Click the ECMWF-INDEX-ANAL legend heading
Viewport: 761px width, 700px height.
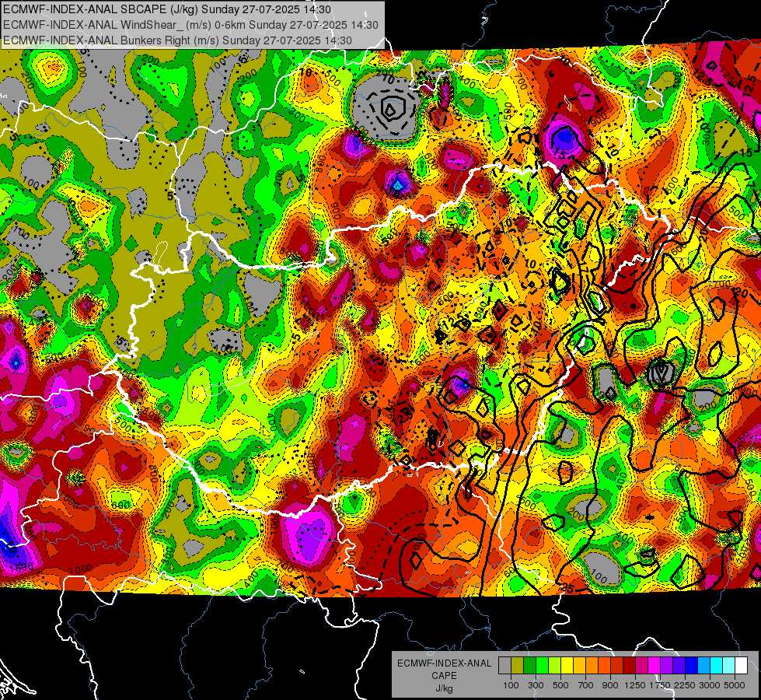pyautogui.click(x=444, y=663)
